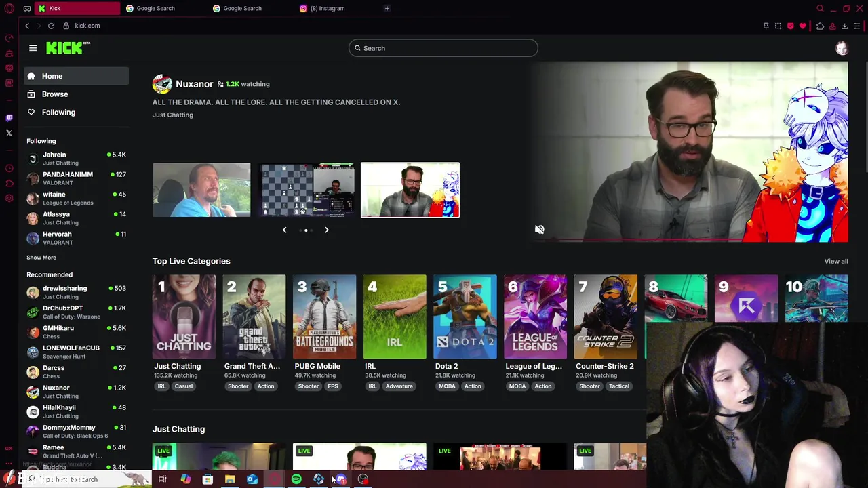Open the Kick hamburger sidebar menu
868x488 pixels.
[33, 48]
